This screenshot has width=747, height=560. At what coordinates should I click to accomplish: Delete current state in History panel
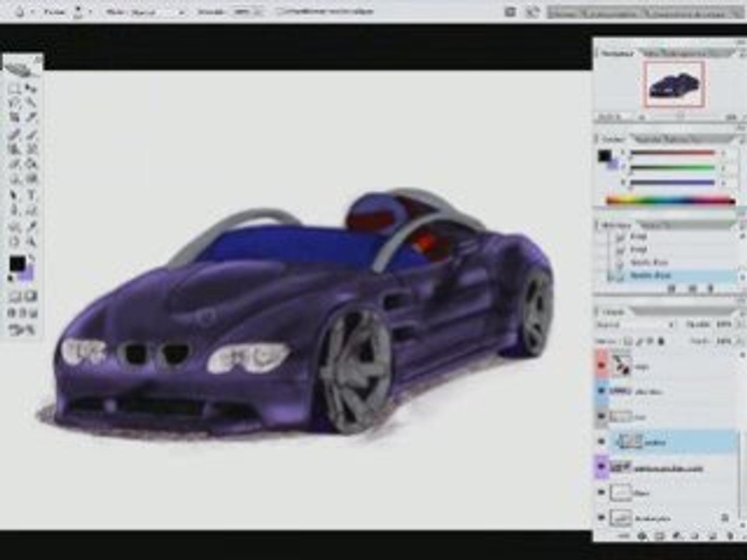coord(710,288)
